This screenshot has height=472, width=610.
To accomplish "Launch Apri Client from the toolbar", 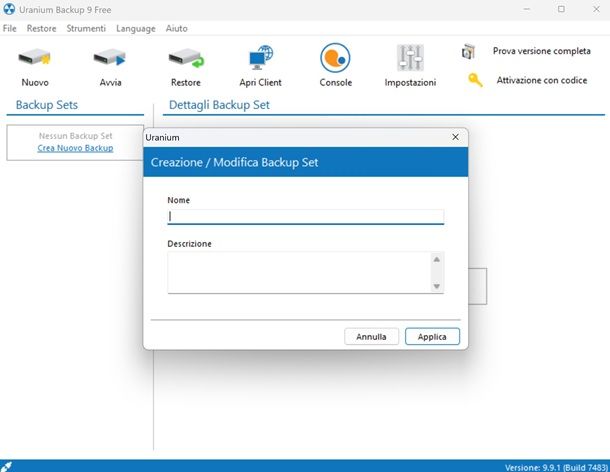I will click(261, 58).
